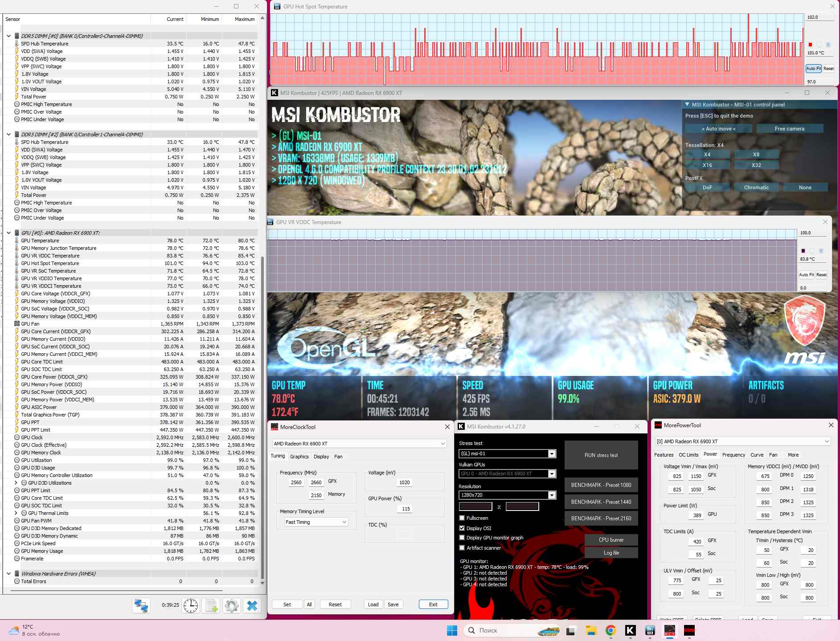
Task: Switch to HWiNFO taskbar icon
Action: pyautogui.click(x=650, y=630)
